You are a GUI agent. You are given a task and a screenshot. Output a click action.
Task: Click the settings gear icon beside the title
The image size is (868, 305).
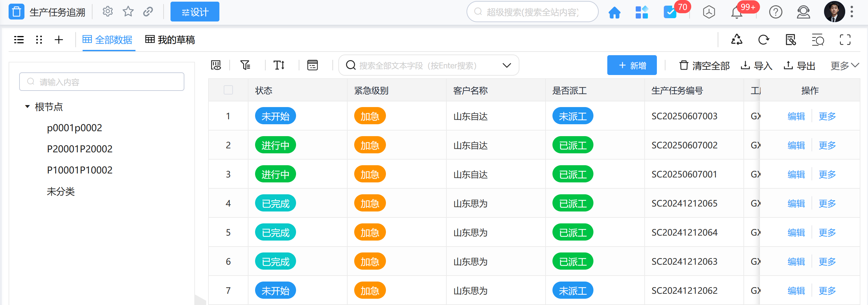tap(107, 12)
